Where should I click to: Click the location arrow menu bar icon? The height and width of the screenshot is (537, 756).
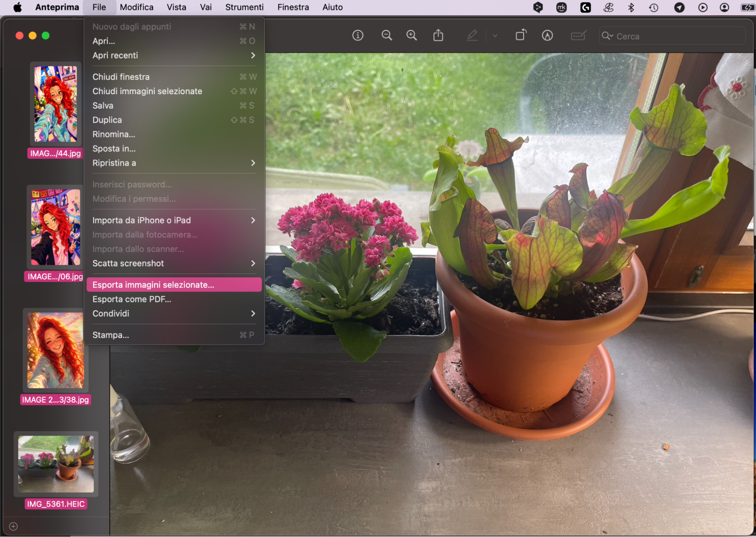(679, 7)
